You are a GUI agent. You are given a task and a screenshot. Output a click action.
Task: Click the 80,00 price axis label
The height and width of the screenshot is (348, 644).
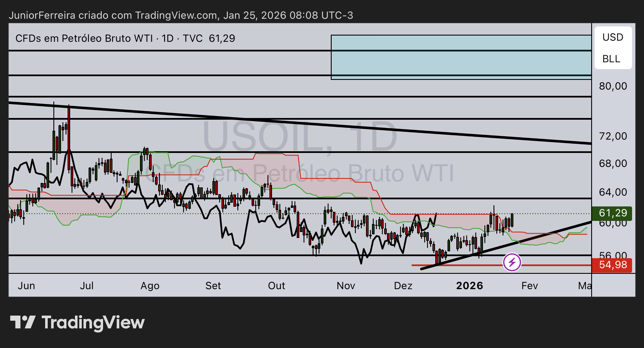tap(613, 86)
